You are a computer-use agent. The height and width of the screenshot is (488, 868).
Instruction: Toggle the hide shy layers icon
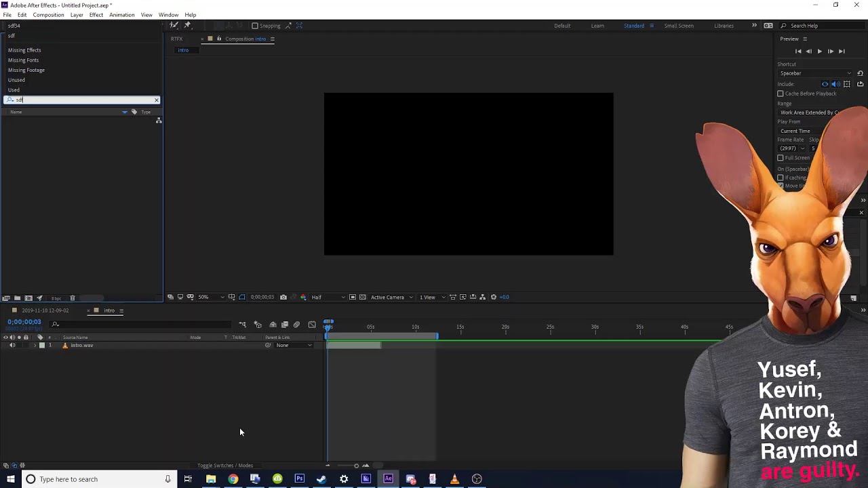[273, 325]
